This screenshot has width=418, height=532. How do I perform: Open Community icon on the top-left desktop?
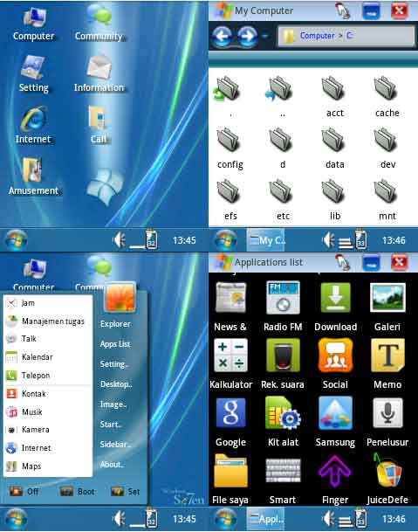(99, 23)
